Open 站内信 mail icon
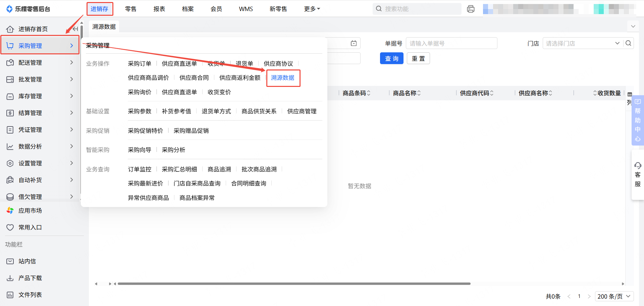 [10, 261]
